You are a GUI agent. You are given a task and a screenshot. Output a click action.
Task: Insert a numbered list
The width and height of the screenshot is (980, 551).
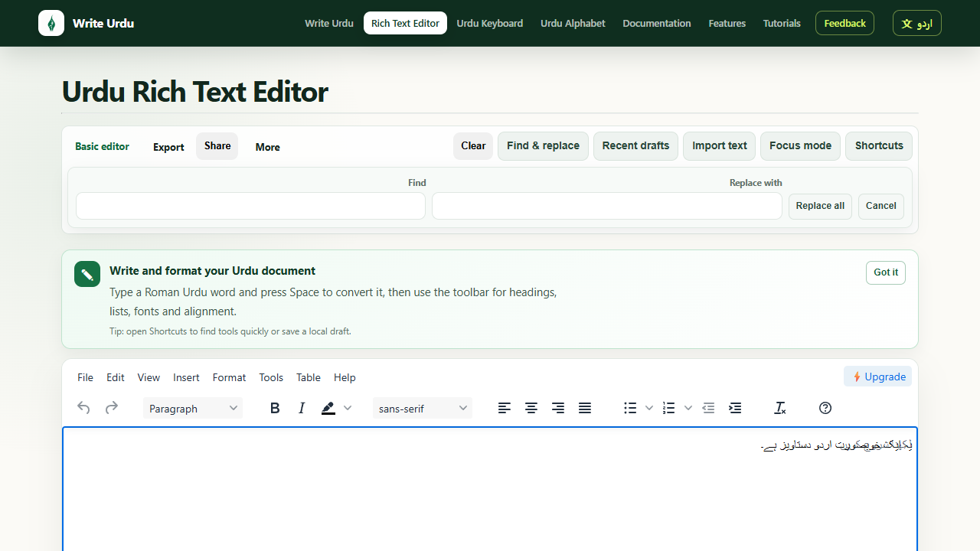coord(669,408)
